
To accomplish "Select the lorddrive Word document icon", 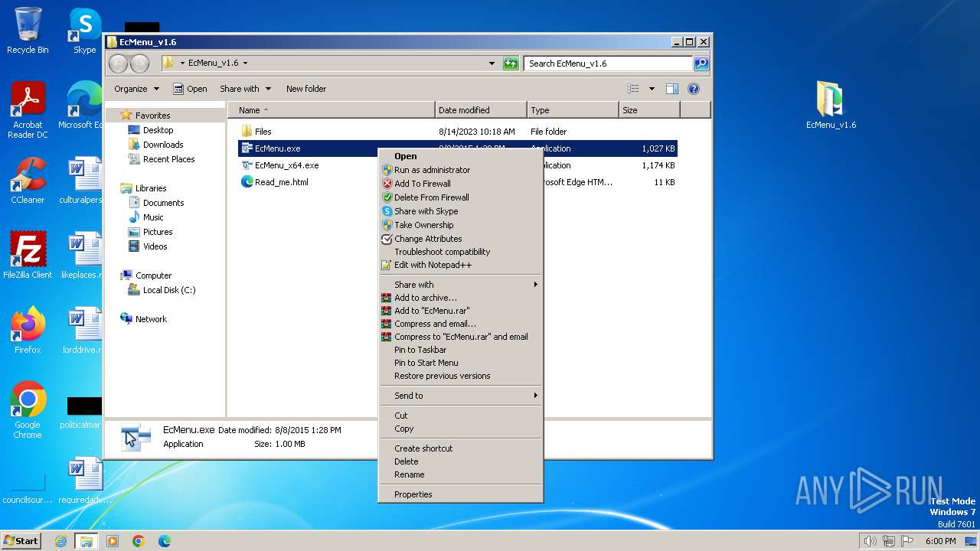I will point(84,331).
